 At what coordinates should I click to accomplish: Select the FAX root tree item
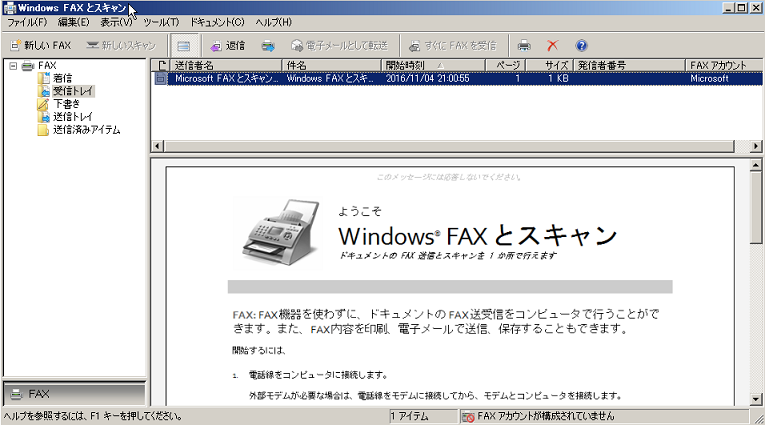[47, 65]
